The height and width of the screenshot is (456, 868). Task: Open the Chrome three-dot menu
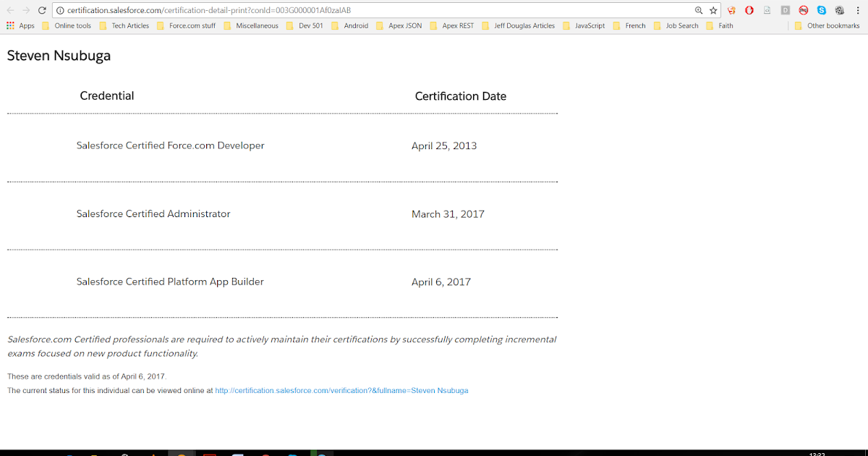tap(858, 10)
